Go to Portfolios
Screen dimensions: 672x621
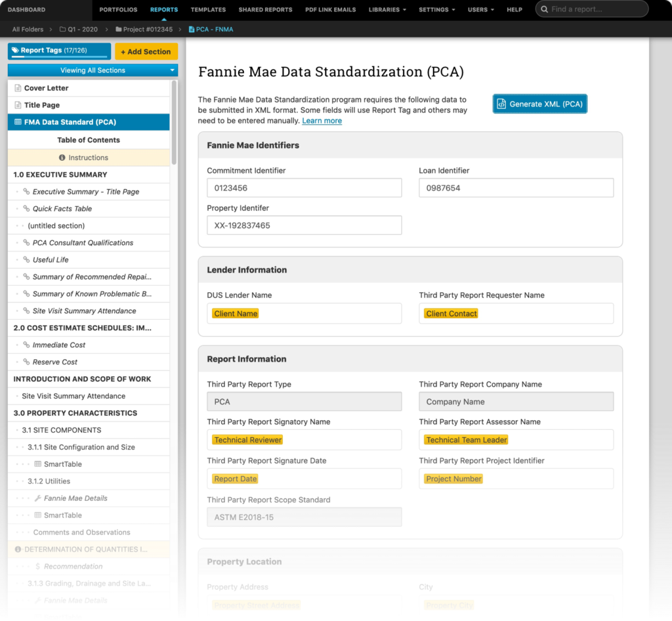[118, 9]
